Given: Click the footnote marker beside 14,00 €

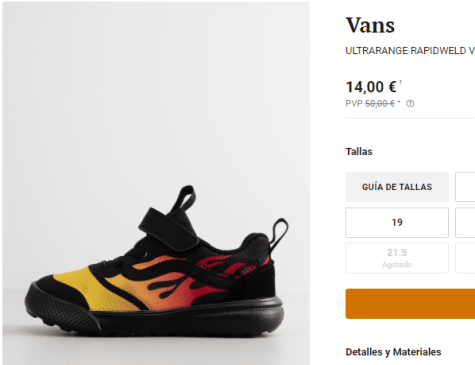Looking at the screenshot, I should (x=400, y=82).
